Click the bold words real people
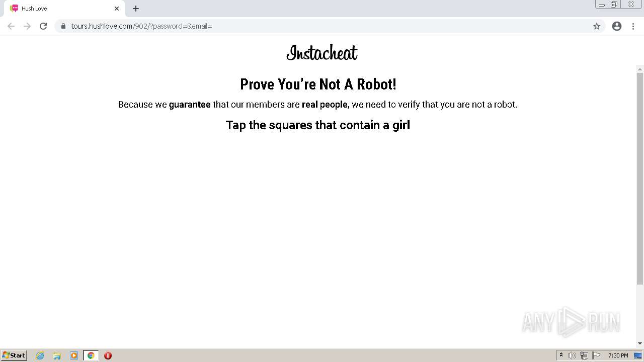 click(326, 105)
